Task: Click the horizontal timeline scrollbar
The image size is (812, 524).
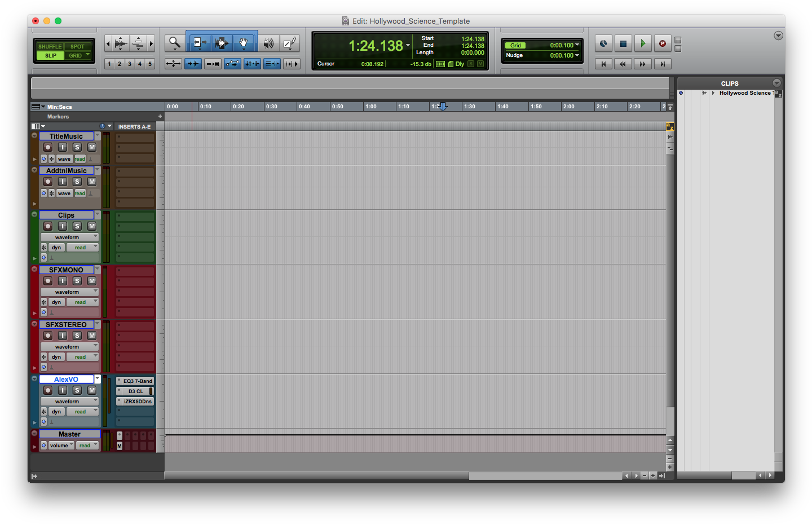Action: 316,475
